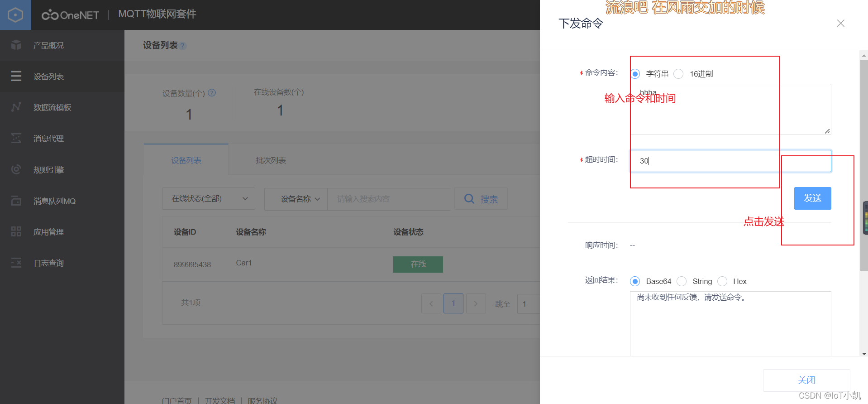868x404 pixels.
Task: Click the 发送 button
Action: point(812,198)
